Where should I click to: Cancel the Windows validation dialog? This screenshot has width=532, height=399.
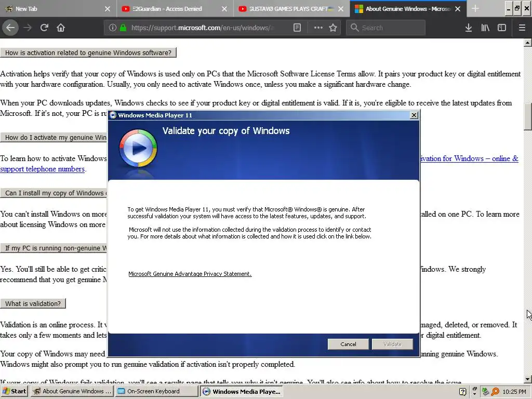click(x=348, y=344)
